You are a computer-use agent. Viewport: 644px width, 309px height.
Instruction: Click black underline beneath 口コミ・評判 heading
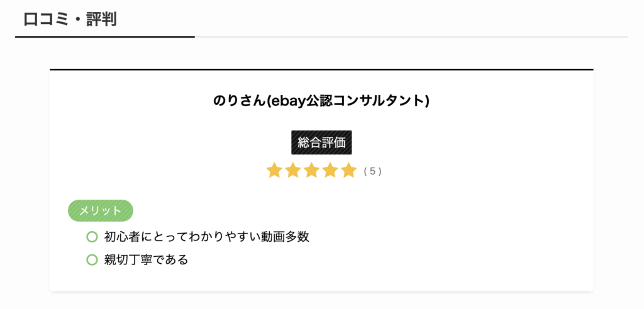coord(105,37)
